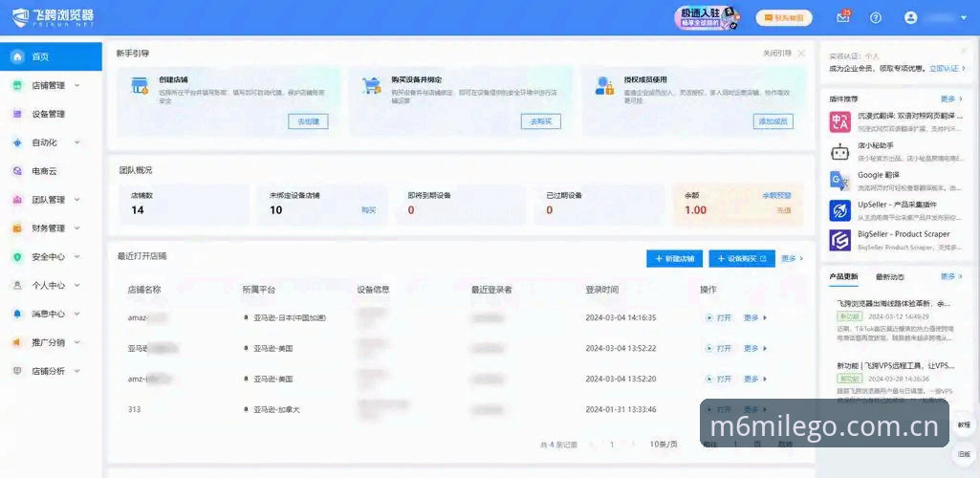This screenshot has width=980, height=478.
Task: Click the 推广分销 megaphone sidebar icon
Action: 18,342
